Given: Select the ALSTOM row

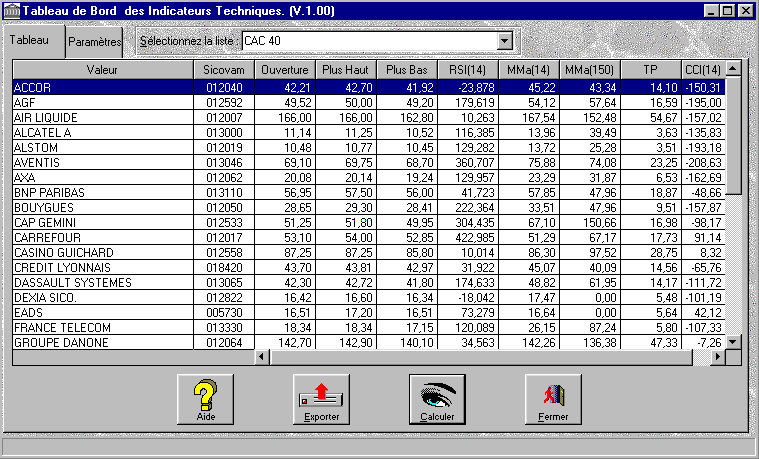Looking at the screenshot, I should [369, 147].
